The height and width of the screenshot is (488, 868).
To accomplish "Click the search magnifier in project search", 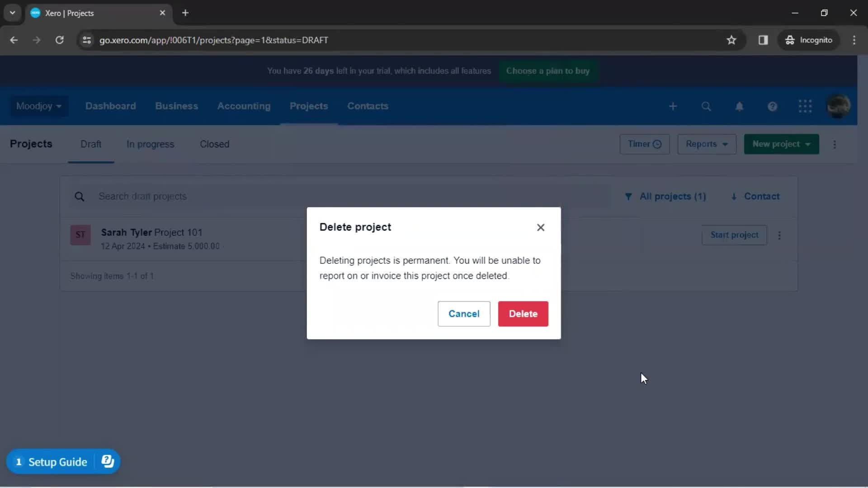I will tap(80, 197).
